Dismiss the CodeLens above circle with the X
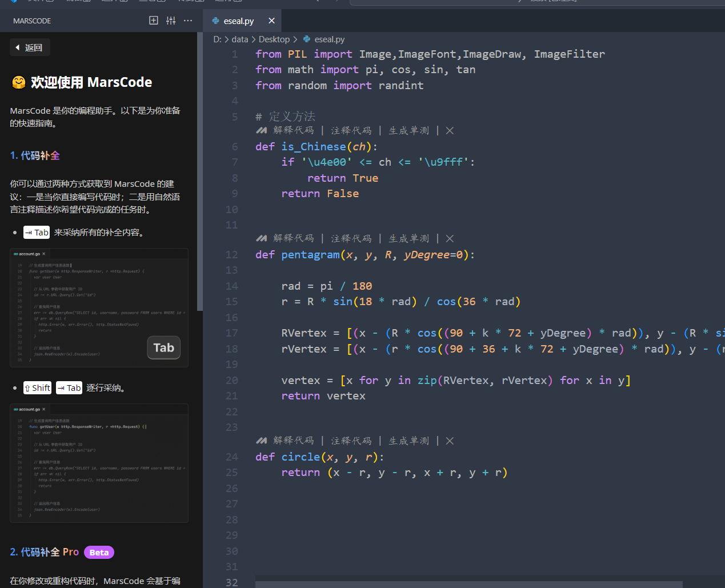 point(449,440)
